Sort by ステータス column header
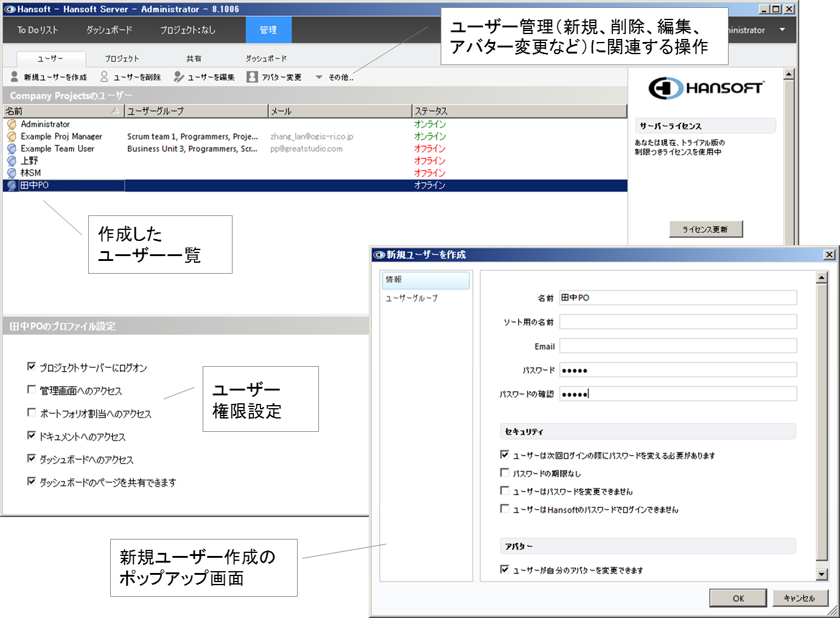The height and width of the screenshot is (618, 840). pos(520,111)
